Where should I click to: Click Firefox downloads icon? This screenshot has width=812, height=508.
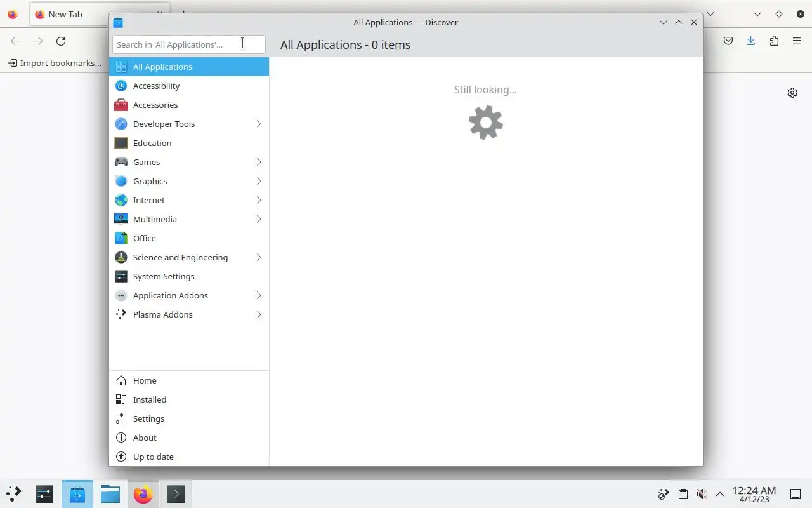click(x=751, y=41)
